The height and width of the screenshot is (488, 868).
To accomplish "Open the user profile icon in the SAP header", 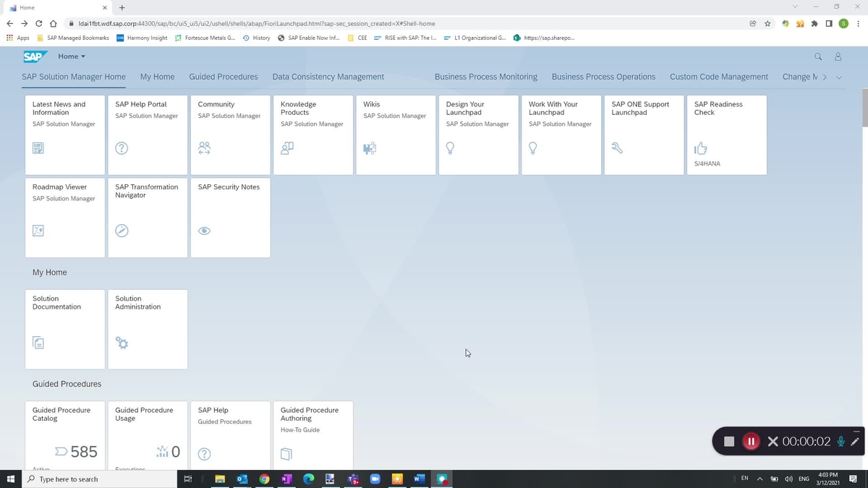I will point(838,56).
